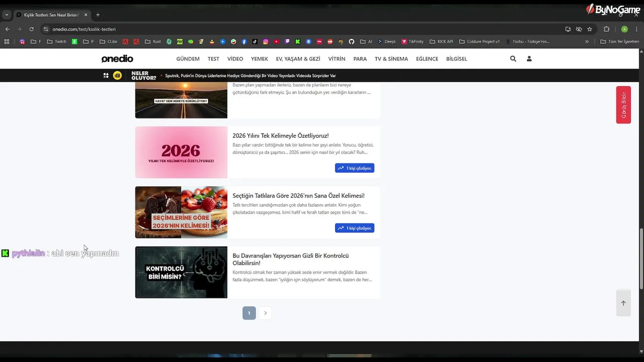This screenshot has width=644, height=362.
Task: Open EV, YAŞAM & GEZİ section
Action: click(x=298, y=59)
